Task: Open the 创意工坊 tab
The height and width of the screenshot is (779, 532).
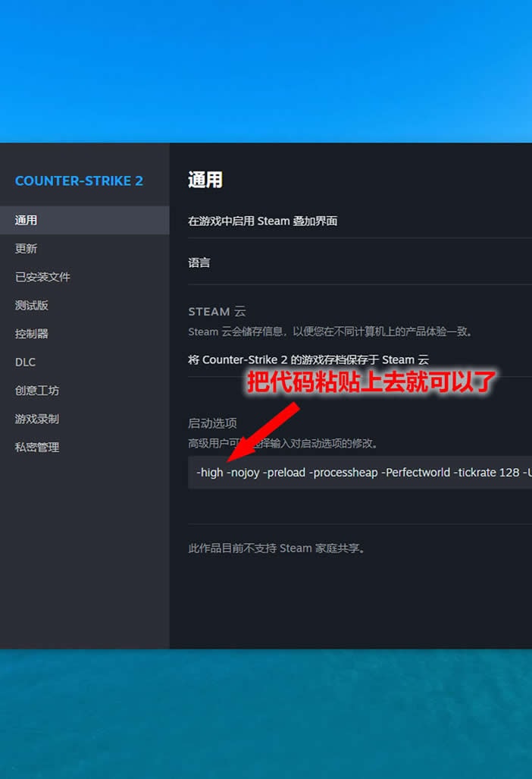Action: click(x=37, y=391)
